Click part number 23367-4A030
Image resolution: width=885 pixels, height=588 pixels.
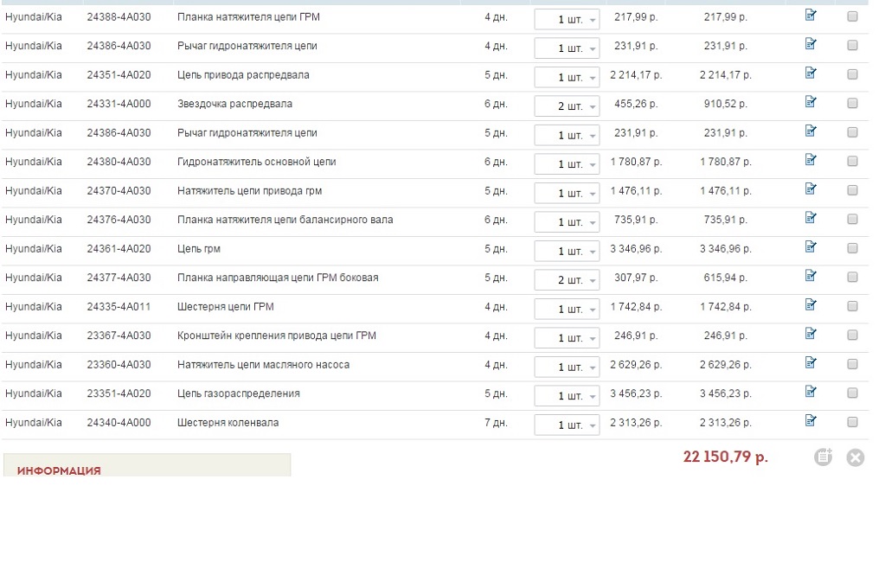[119, 336]
